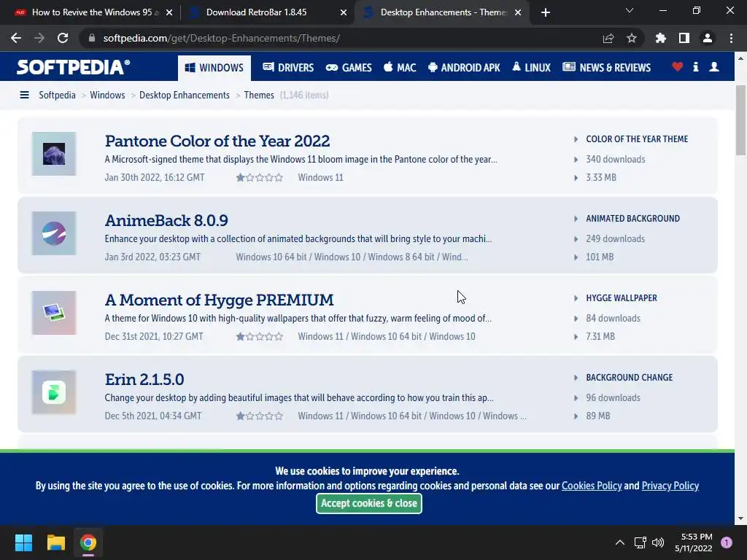This screenshot has height=560, width=747.
Task: Open the notification badge in taskbar
Action: (x=727, y=542)
